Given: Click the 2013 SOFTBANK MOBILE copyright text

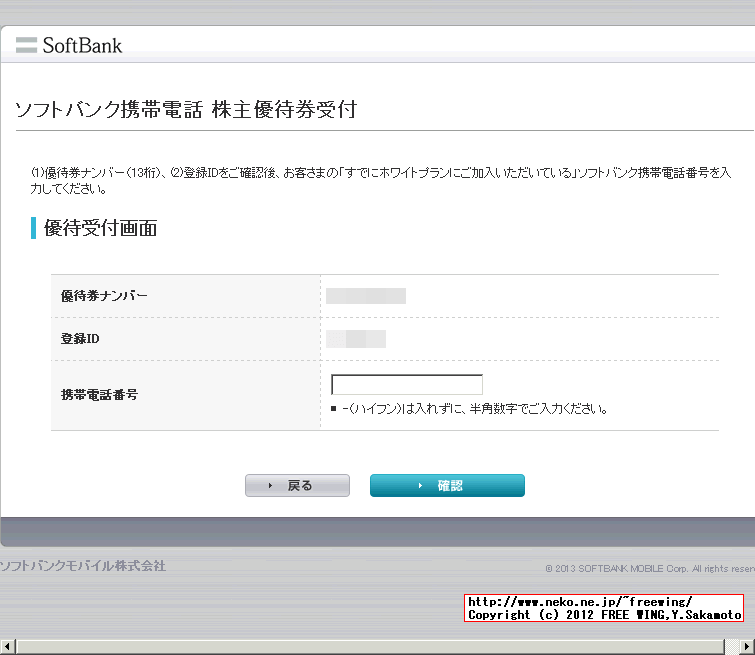Looking at the screenshot, I should pos(650,569).
